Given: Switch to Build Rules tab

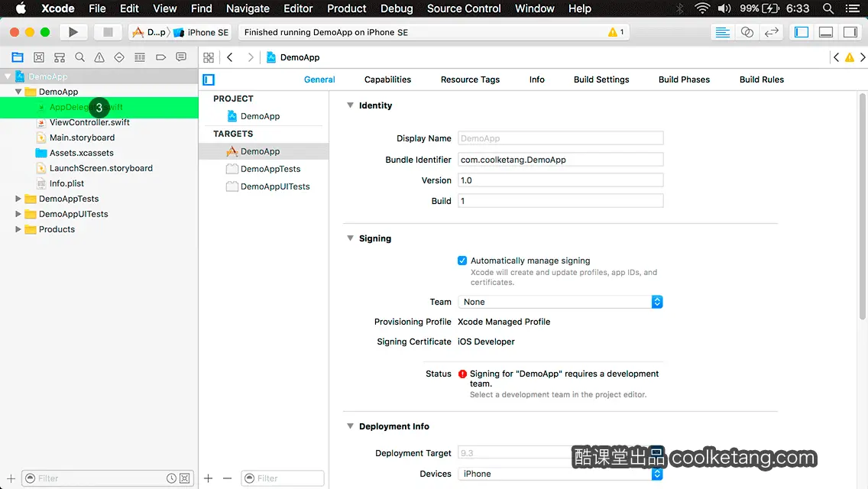Looking at the screenshot, I should [762, 79].
